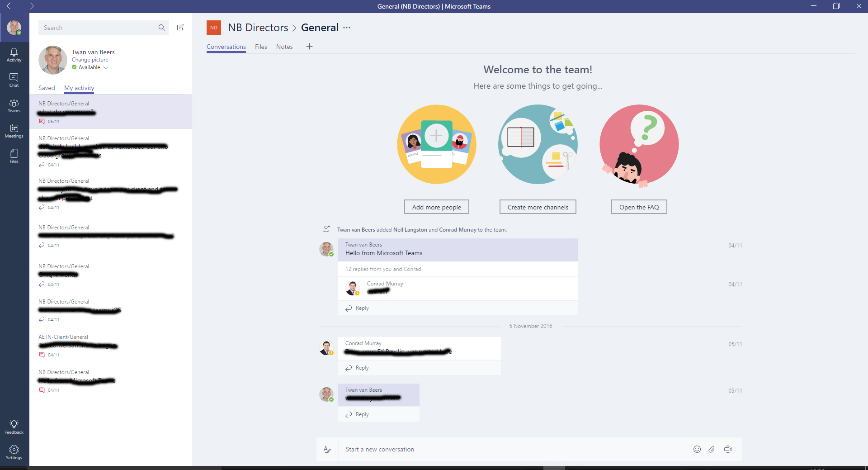This screenshot has height=470, width=868.
Task: Click Conrad Murray's avatar in the 05/11 message
Action: click(x=326, y=348)
